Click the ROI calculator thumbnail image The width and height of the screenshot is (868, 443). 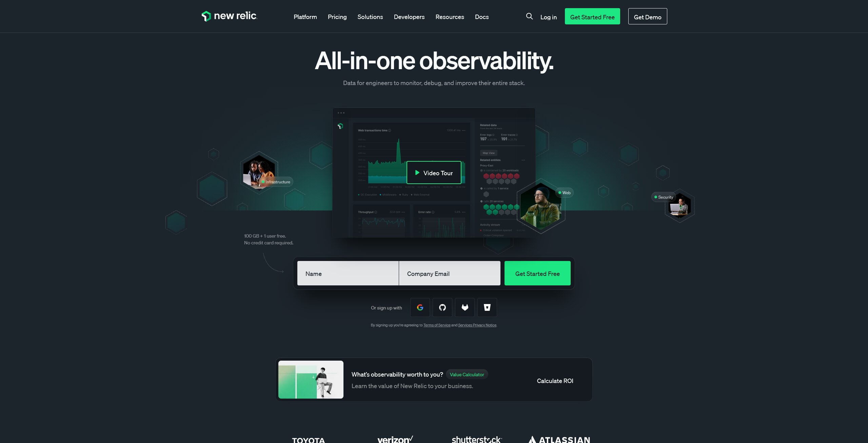pos(311,380)
